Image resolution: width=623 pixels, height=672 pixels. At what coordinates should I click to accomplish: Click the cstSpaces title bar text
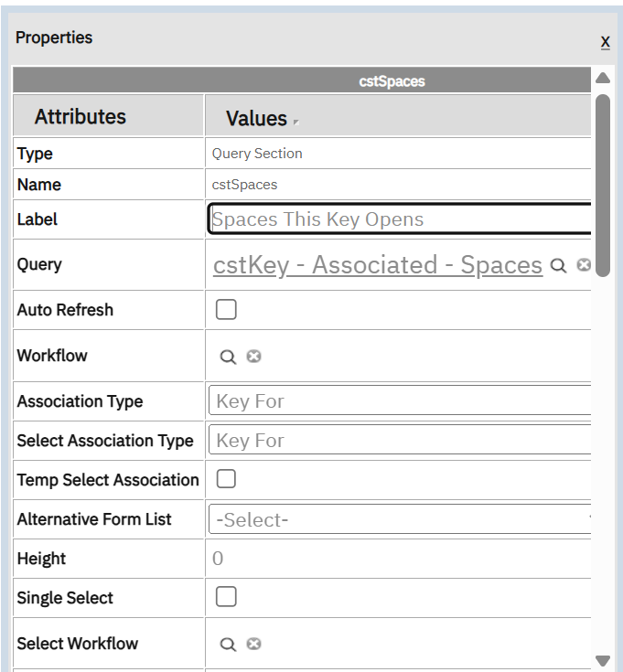click(392, 81)
